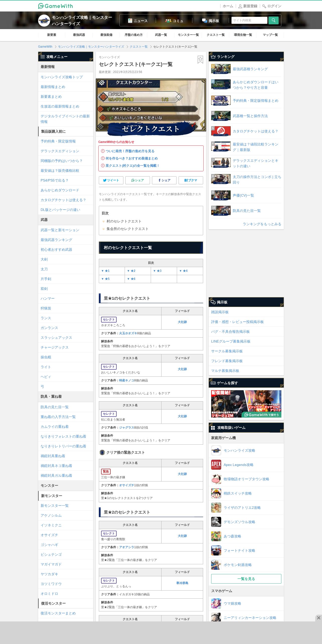Viewport: 322px width, 644px height.
Task: Click the 攻略メニュー hamburger icon
Action: point(43,57)
